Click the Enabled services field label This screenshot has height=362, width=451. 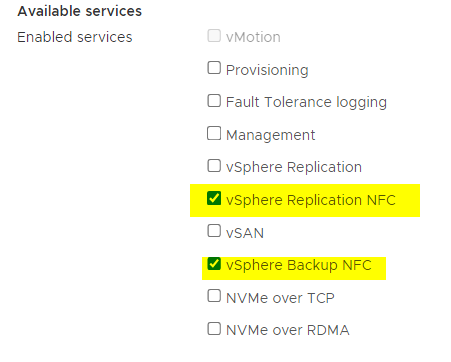tap(75, 37)
